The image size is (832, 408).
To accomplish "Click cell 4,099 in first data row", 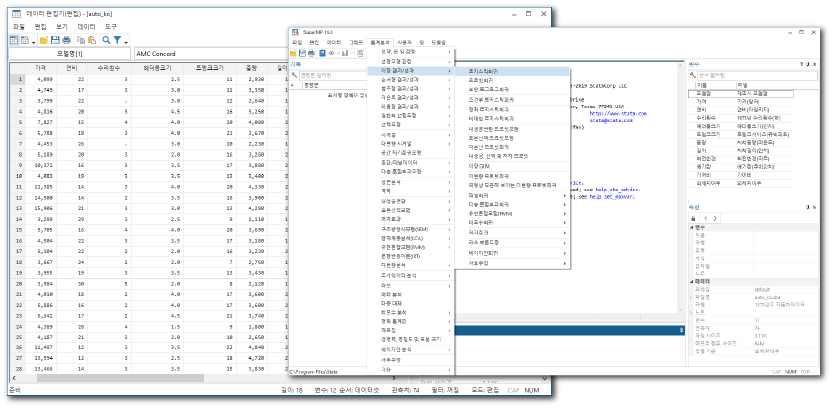I will pos(43,79).
